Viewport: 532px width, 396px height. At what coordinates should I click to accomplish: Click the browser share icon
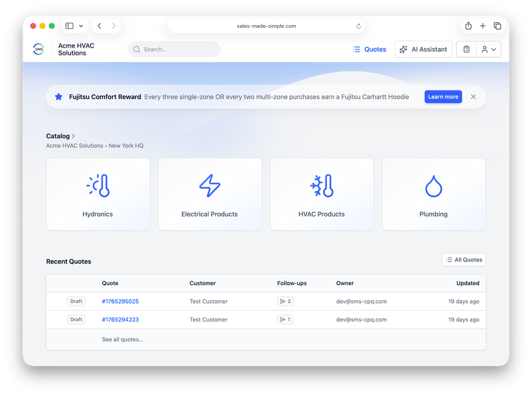(468, 26)
